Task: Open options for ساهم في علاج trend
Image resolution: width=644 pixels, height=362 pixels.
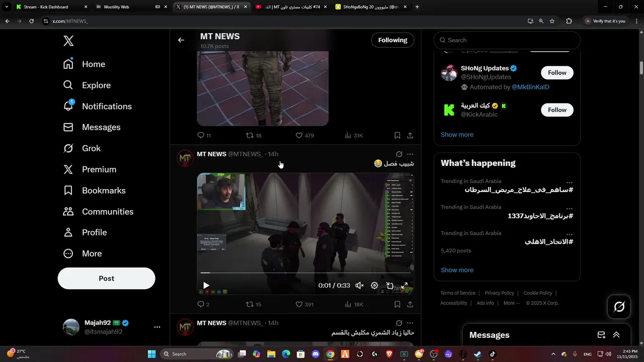Action: click(569, 183)
